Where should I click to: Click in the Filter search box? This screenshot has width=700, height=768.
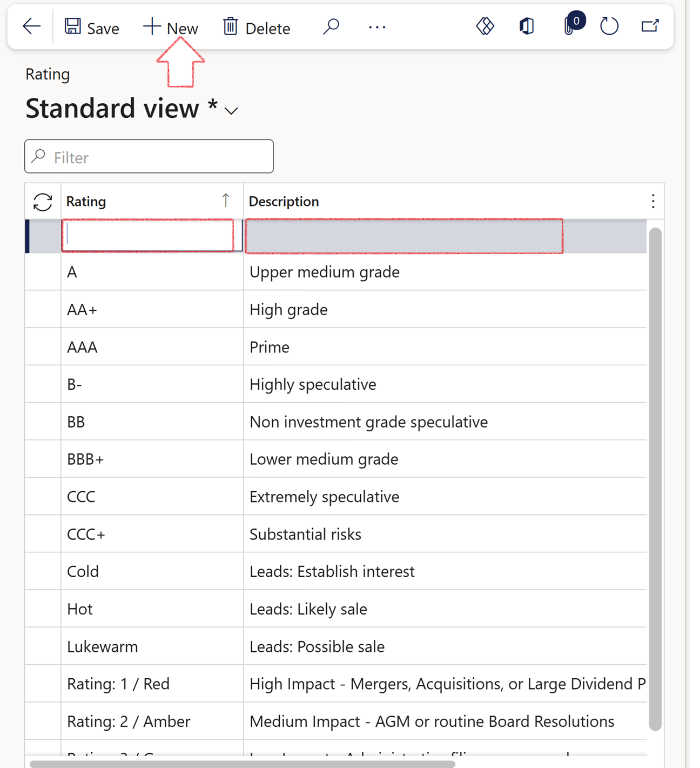pyautogui.click(x=157, y=157)
